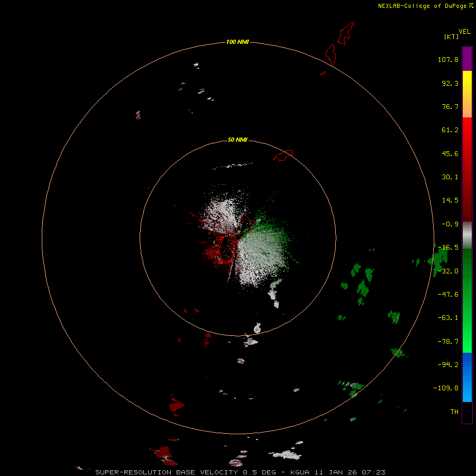476x476 pixels.
Task: Click the VEL legend title
Action: (464, 32)
